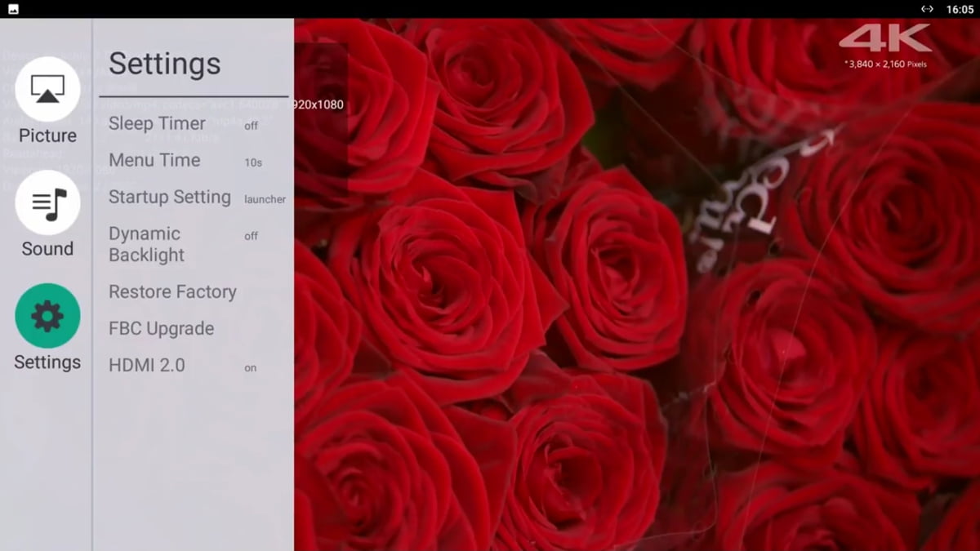
Task: Tap the image notification icon in status bar
Action: click(x=13, y=9)
